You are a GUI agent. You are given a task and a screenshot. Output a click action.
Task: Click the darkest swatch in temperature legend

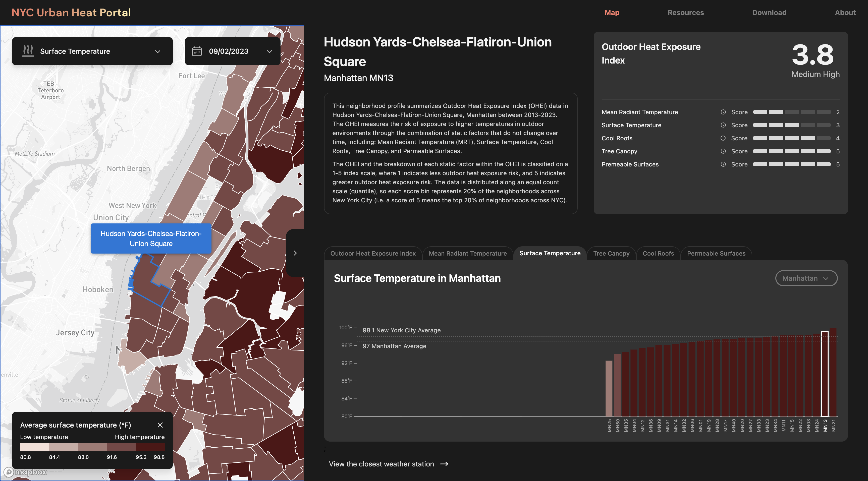(x=150, y=447)
